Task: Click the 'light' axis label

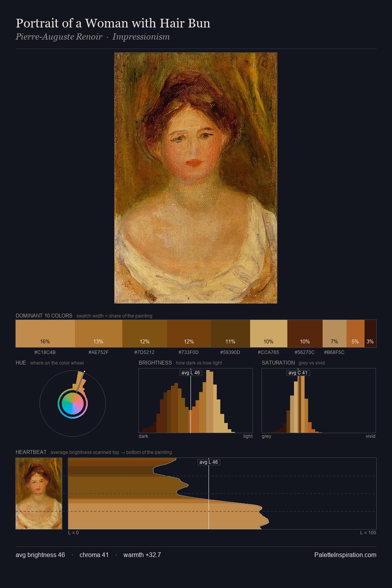Action: [248, 436]
